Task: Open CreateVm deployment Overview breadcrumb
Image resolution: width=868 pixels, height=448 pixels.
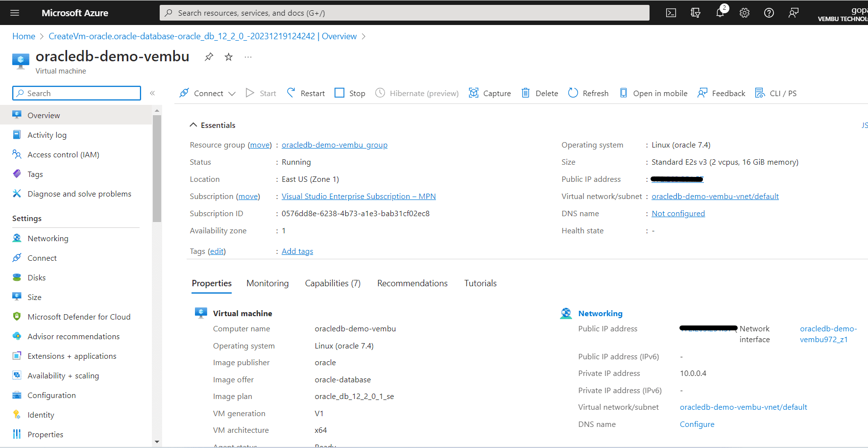Action: pos(203,36)
